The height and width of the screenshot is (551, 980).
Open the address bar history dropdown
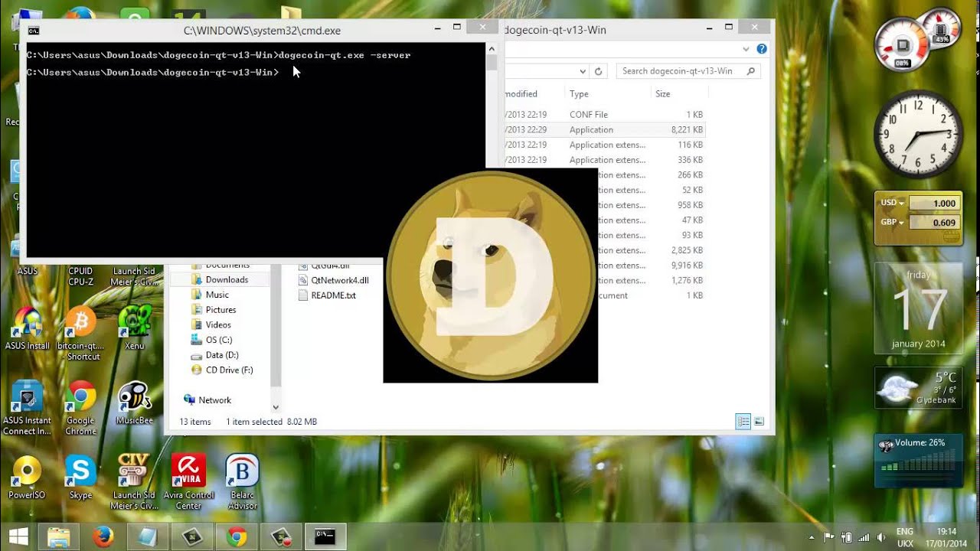click(x=583, y=71)
